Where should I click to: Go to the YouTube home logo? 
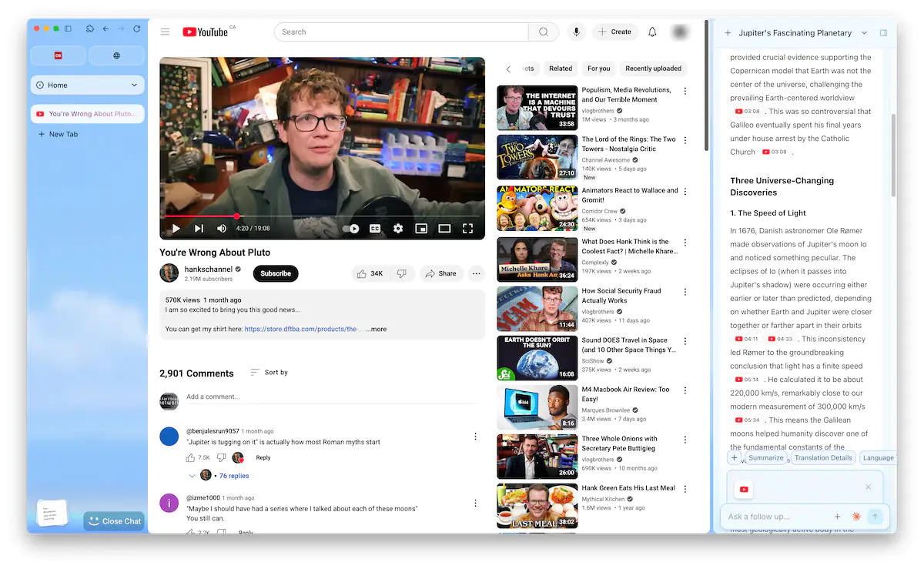(x=206, y=32)
